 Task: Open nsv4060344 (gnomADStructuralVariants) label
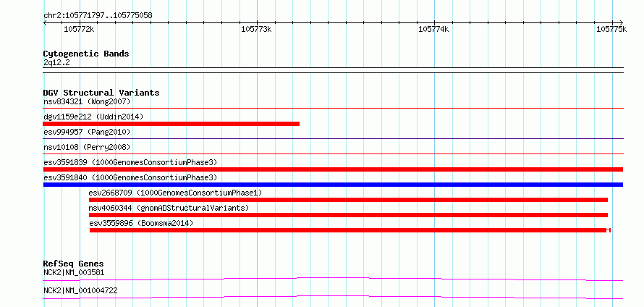pyautogui.click(x=169, y=208)
